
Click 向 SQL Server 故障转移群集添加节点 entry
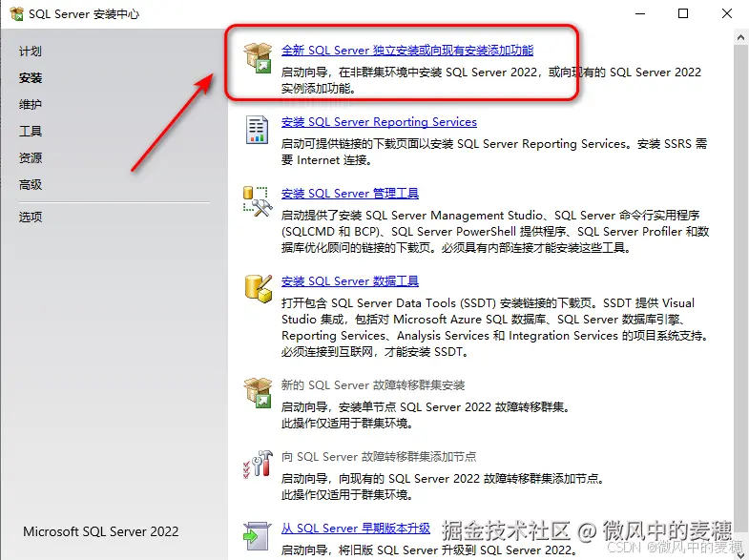pos(379,457)
